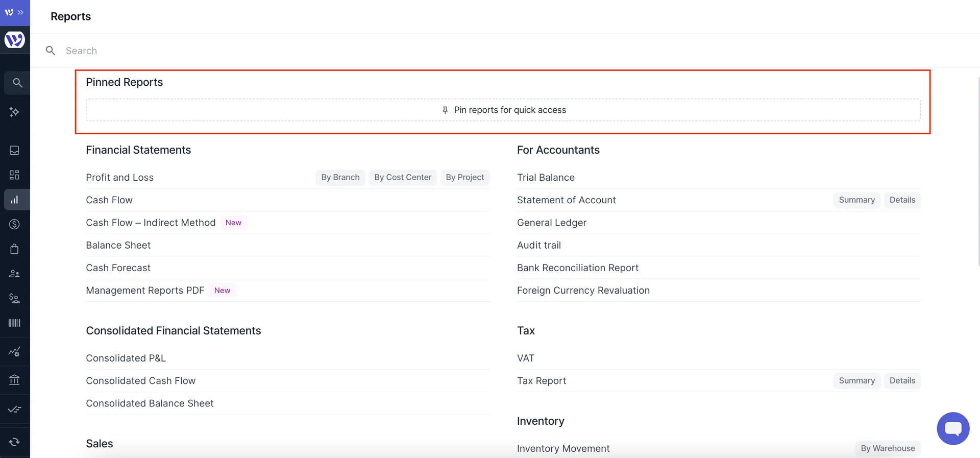980x458 pixels.
Task: Open the dollar coin icon in the sidebar
Action: point(14,224)
